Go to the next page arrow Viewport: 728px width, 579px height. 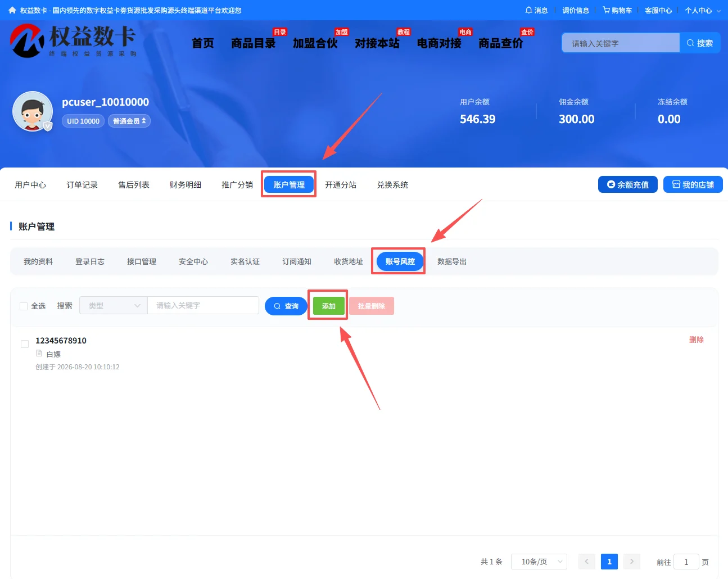pos(632,562)
